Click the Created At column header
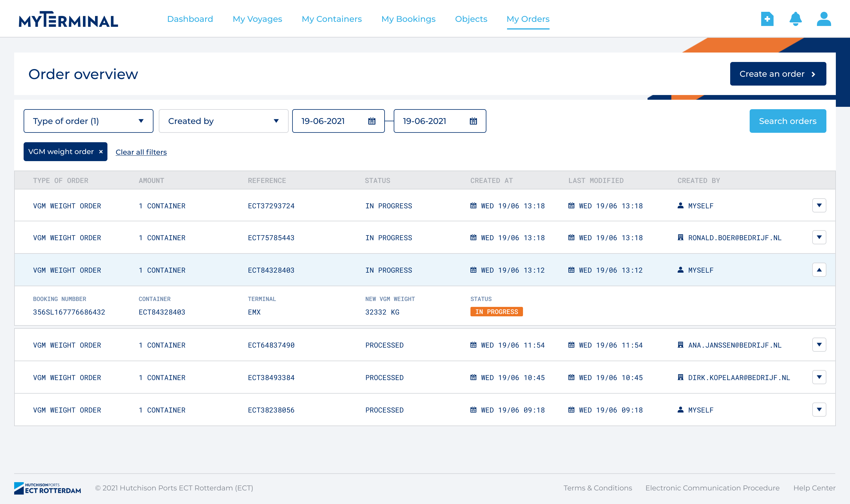Screen dimensions: 850x504 [x=491, y=181]
